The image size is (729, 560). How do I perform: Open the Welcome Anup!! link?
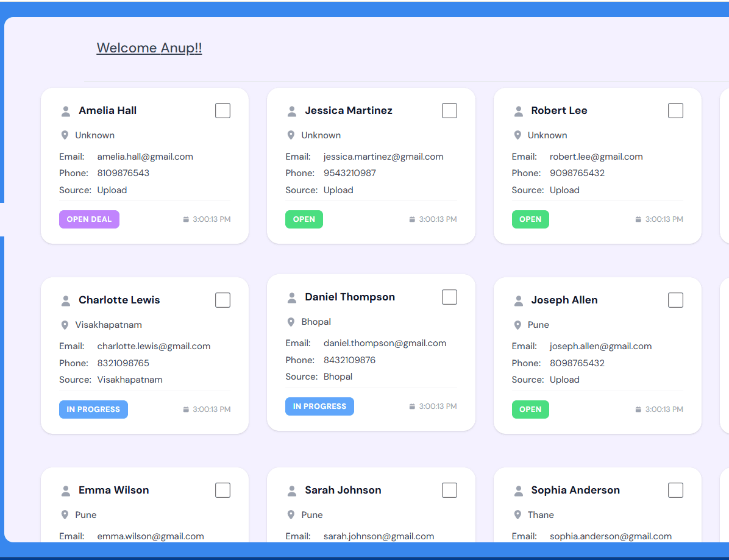coord(149,48)
